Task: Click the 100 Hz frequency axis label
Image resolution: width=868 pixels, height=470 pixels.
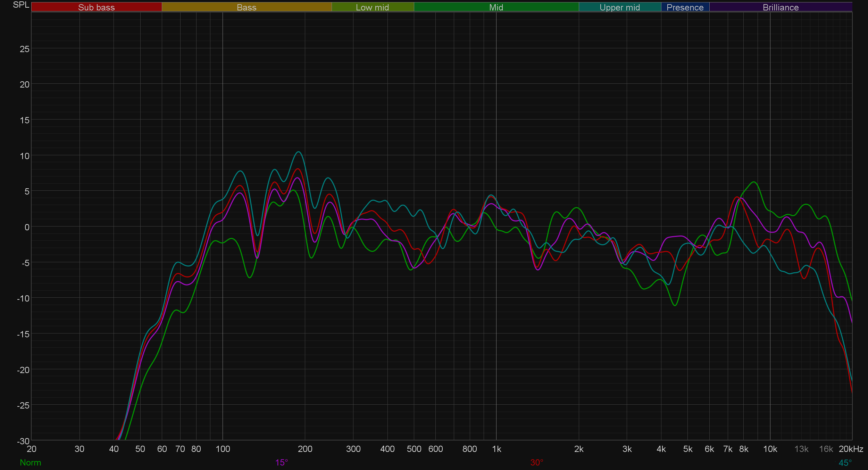Action: pyautogui.click(x=223, y=449)
